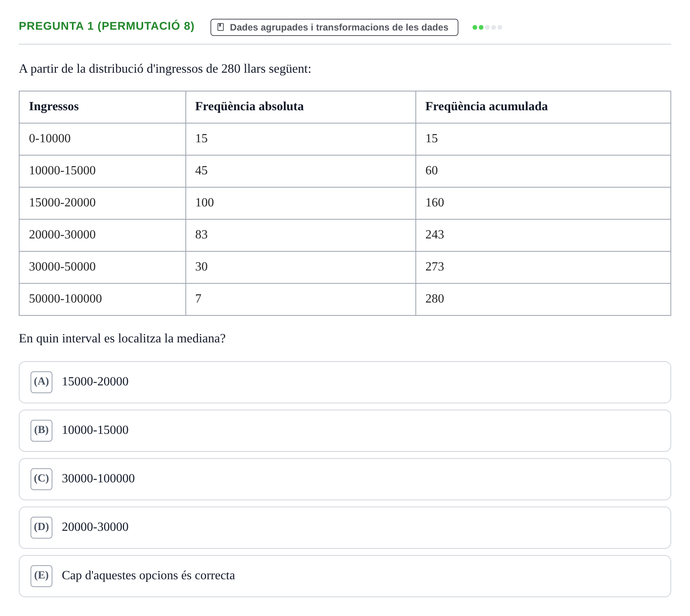This screenshot has height=616, width=690.
Task: Click the 'Freqüència absoluta' column header
Action: pyautogui.click(x=300, y=107)
